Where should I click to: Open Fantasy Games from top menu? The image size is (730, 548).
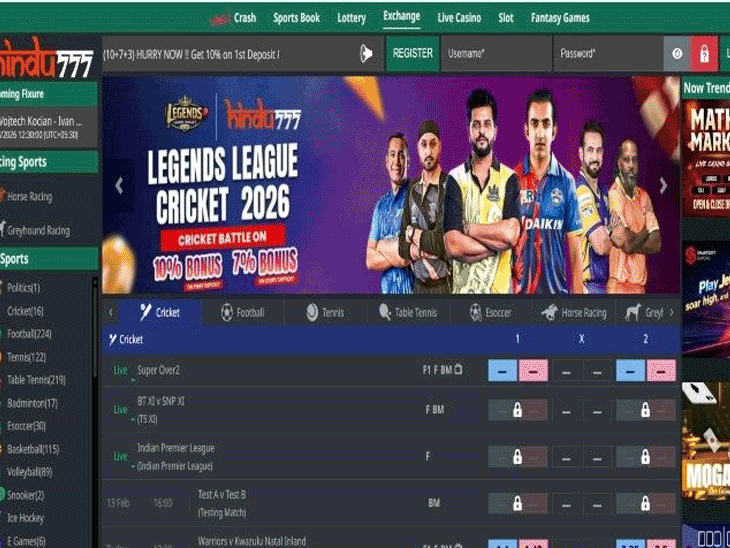pos(560,18)
